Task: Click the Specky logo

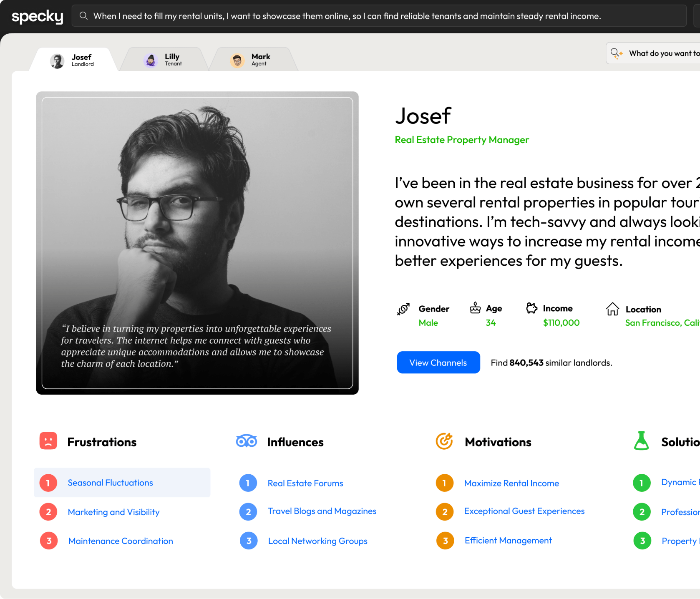Action: pyautogui.click(x=37, y=16)
